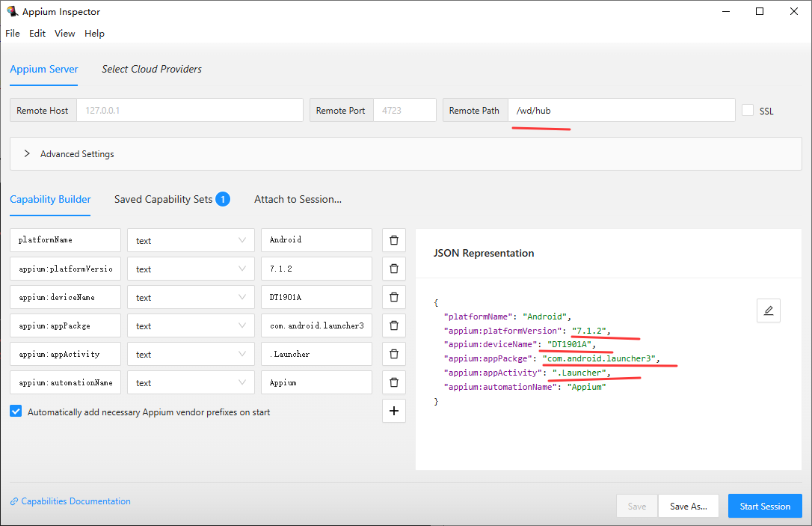Click "platformName" key in JSON
Viewport: 812px width, 526px height.
coord(479,316)
